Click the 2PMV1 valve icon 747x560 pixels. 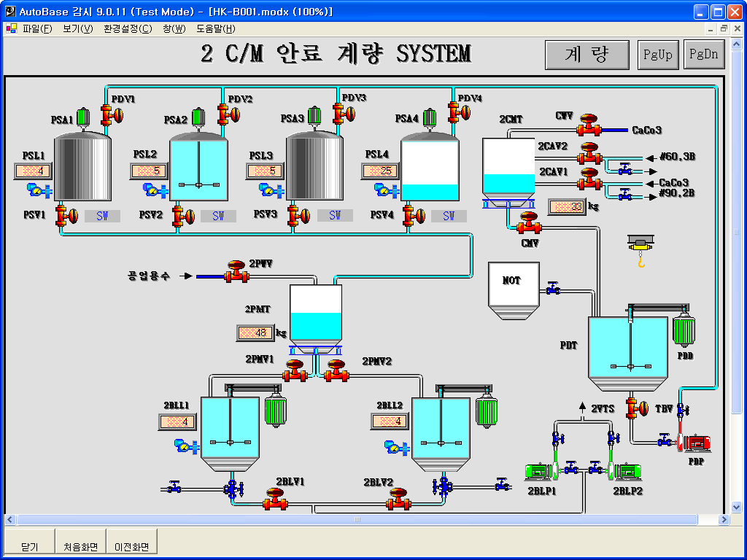(x=295, y=370)
